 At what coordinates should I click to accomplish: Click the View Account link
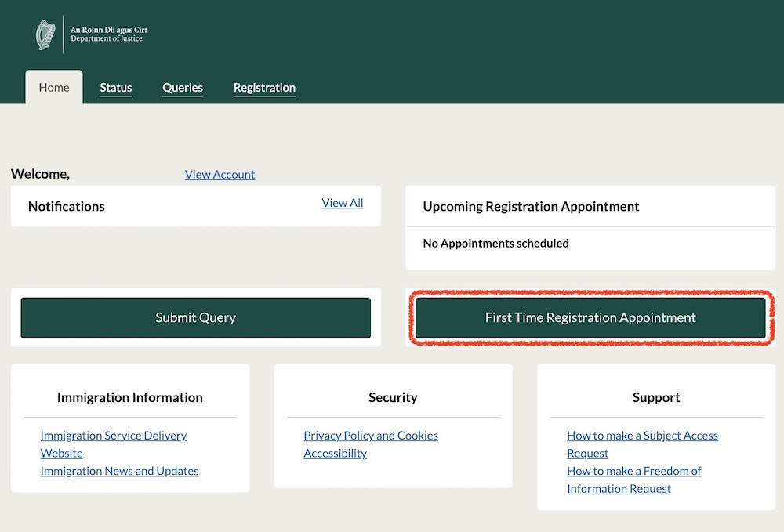[x=220, y=175]
